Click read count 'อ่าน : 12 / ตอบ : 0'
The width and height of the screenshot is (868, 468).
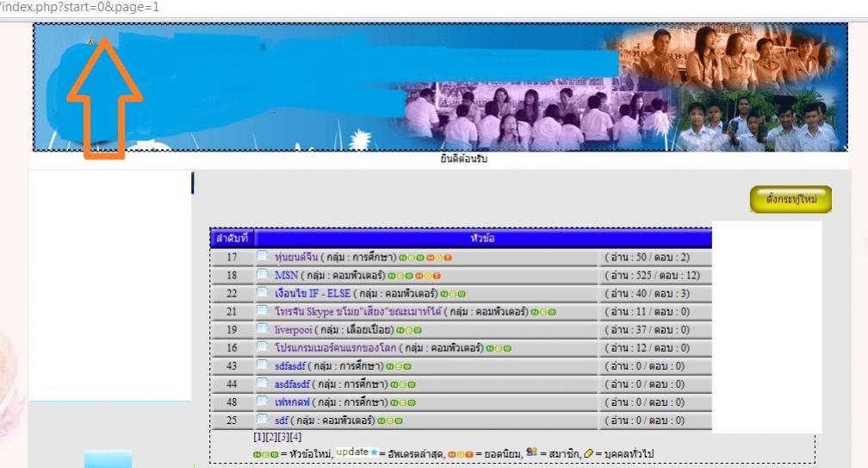click(x=648, y=348)
